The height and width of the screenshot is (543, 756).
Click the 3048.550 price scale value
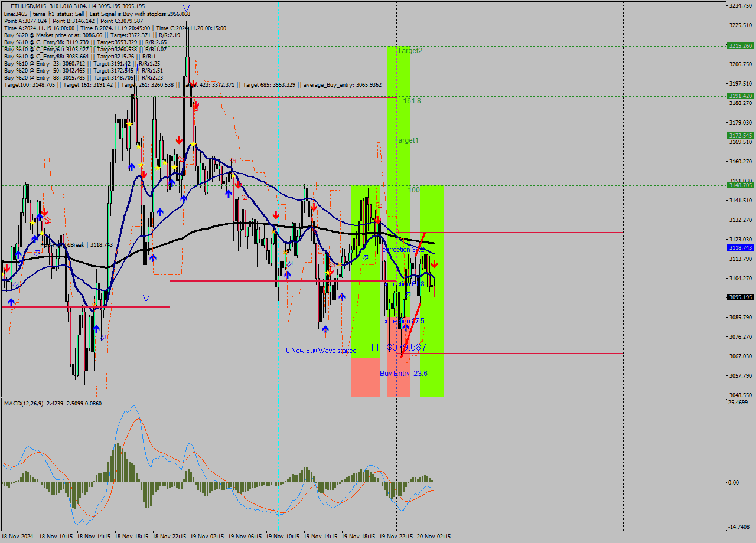coord(741,395)
